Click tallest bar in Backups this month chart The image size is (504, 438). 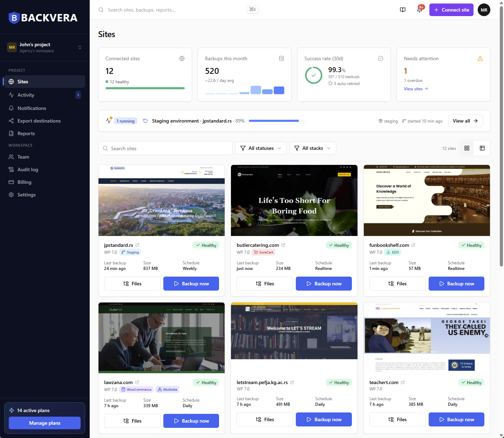(256, 90)
